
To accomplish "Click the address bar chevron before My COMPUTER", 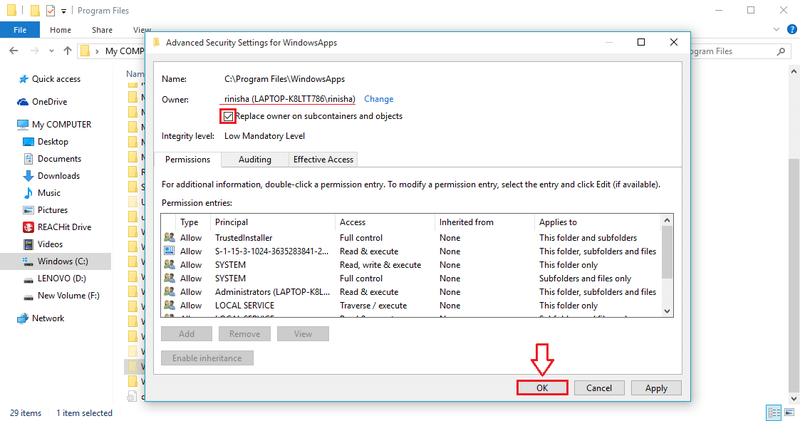I will click(x=97, y=51).
